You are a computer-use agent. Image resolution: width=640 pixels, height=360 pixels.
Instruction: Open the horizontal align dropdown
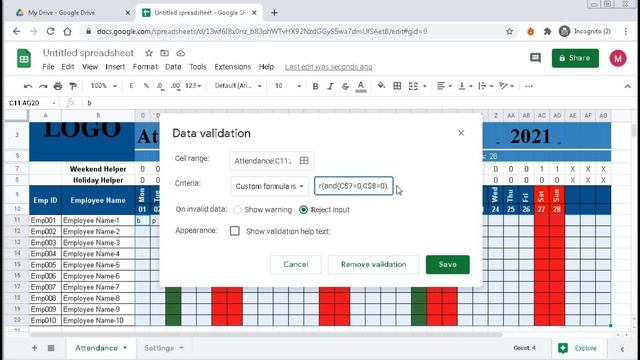coord(444,86)
